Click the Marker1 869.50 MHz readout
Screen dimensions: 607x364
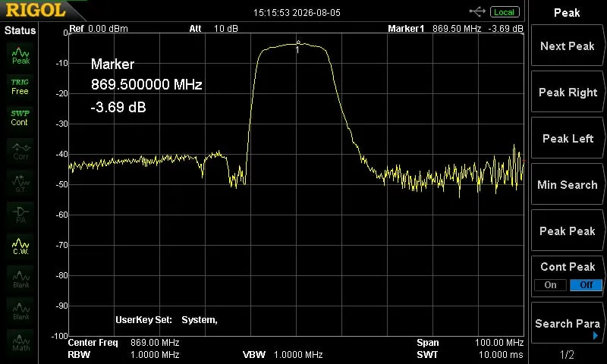(x=434, y=29)
